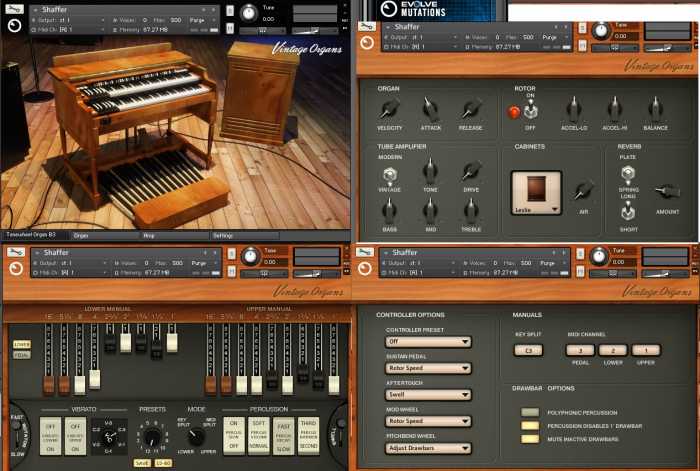Flip the Plate/Spring reverb switch
The image size is (700, 471).
[628, 174]
